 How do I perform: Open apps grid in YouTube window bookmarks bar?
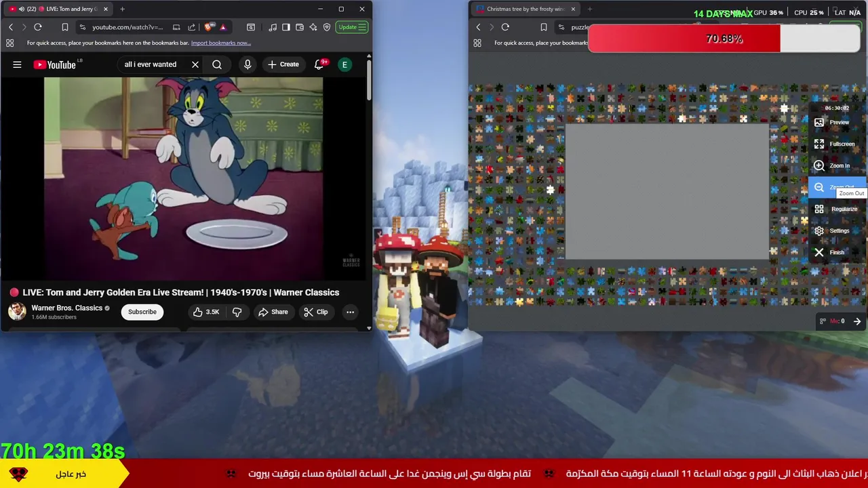(10, 43)
